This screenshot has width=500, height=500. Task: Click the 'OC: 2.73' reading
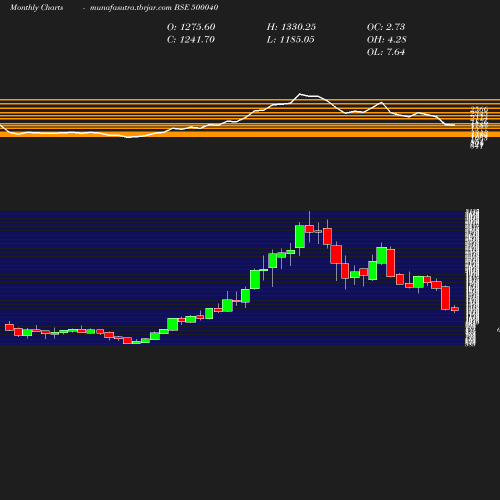386,27
